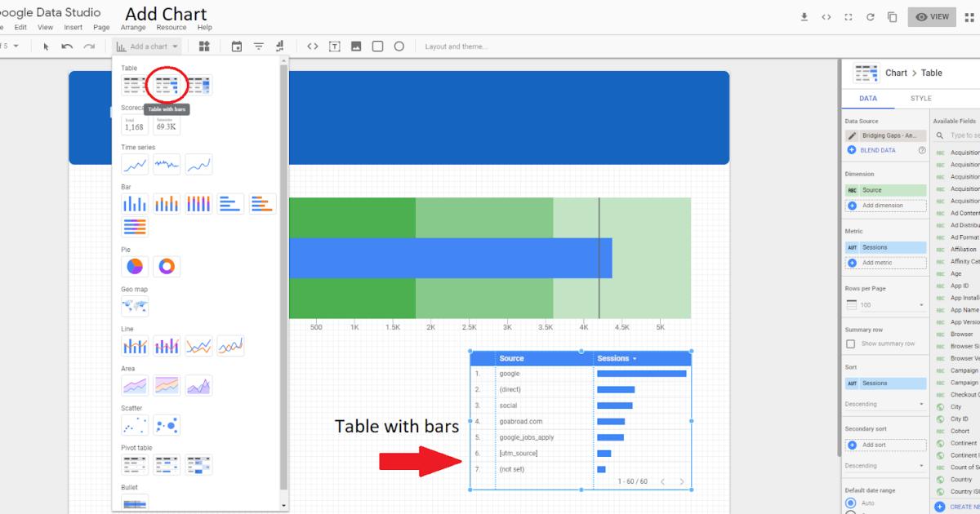The height and width of the screenshot is (514, 980).
Task: Enable the Show summary row checkbox
Action: pos(849,343)
